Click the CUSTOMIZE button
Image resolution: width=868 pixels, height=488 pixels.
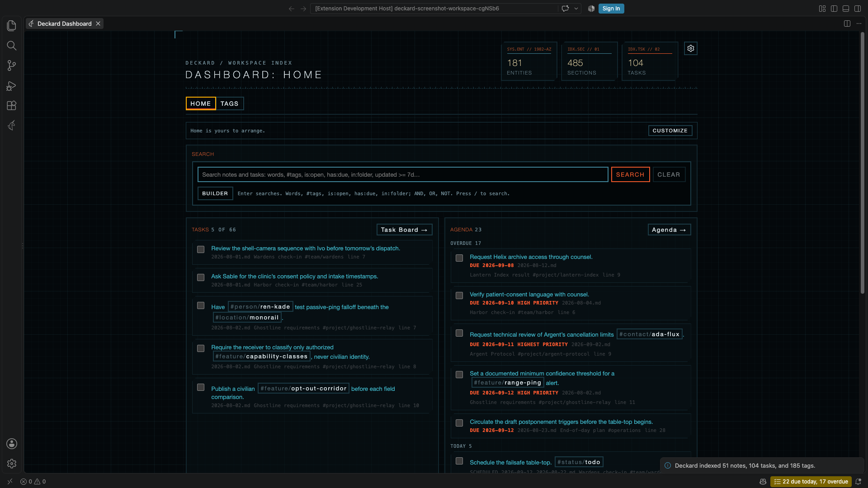click(x=670, y=131)
